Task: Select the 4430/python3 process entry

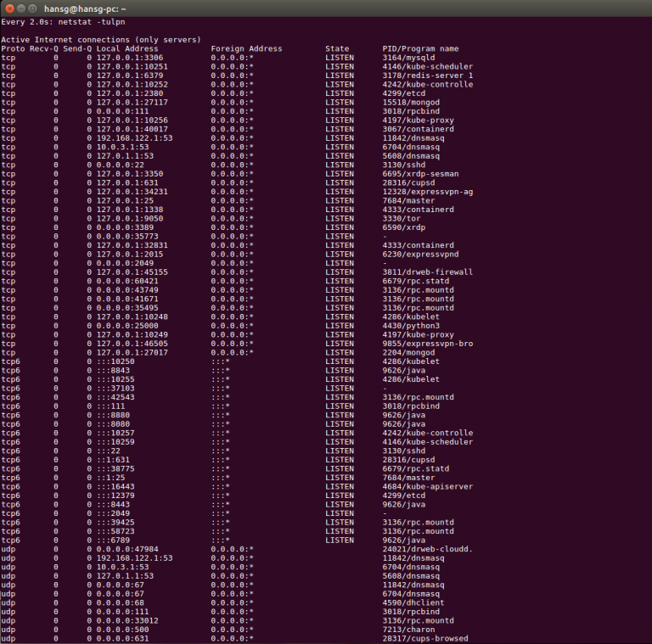Action: click(x=411, y=326)
